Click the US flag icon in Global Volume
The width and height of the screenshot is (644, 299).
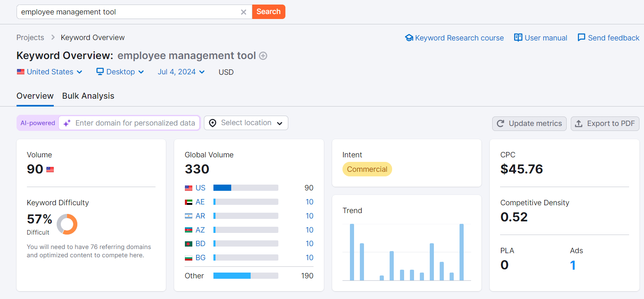189,188
